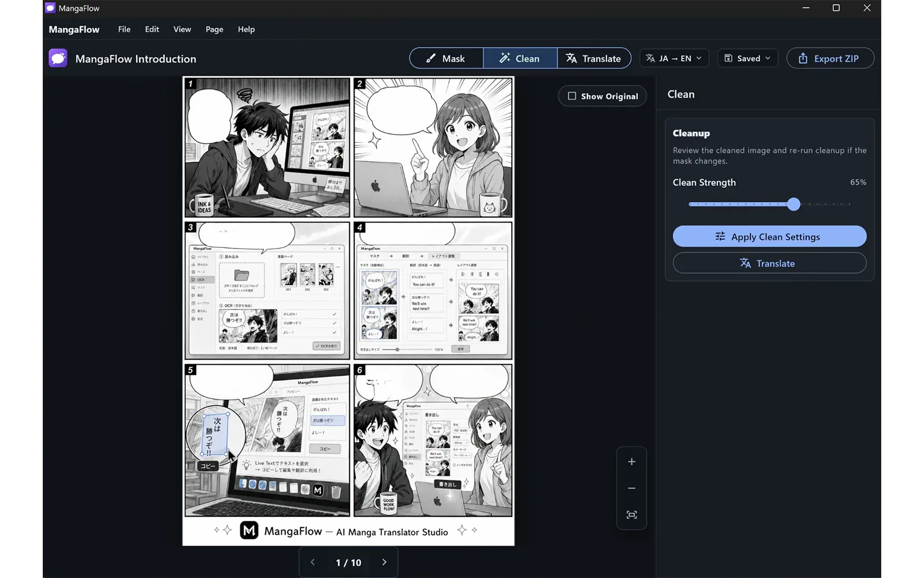Open the Edit menu

click(x=152, y=29)
